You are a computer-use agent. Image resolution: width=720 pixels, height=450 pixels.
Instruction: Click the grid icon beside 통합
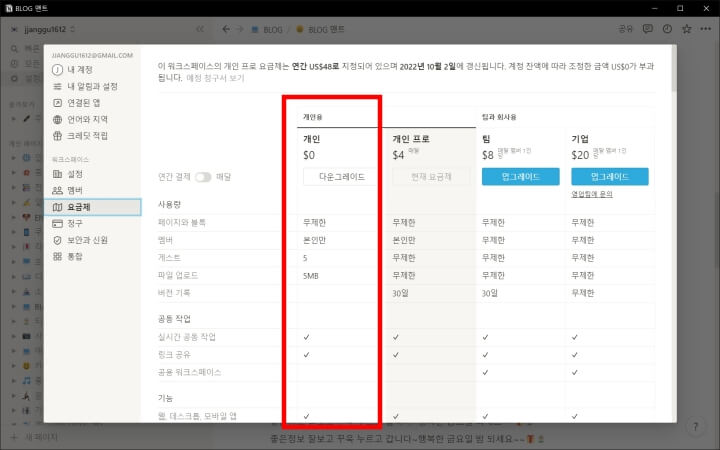point(57,257)
